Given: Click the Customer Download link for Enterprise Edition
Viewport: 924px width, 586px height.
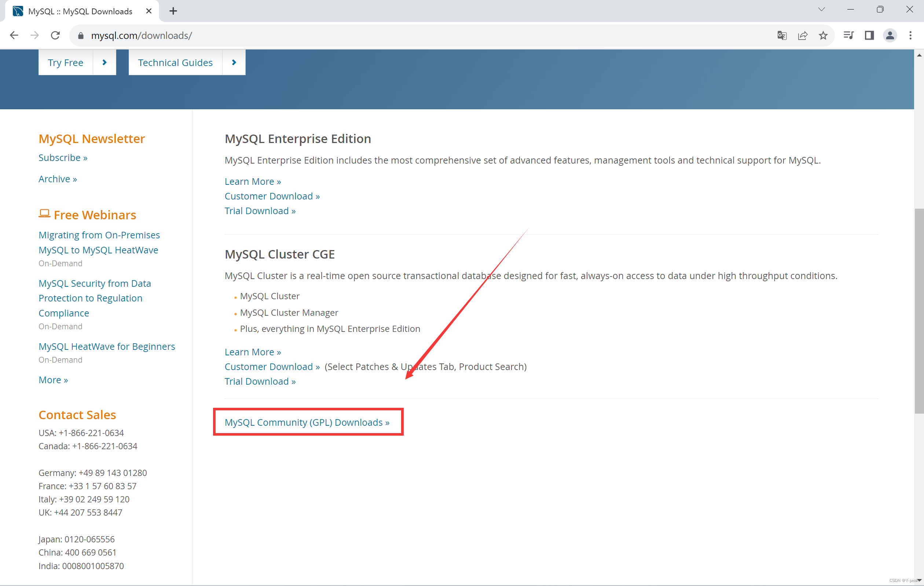Looking at the screenshot, I should point(272,195).
